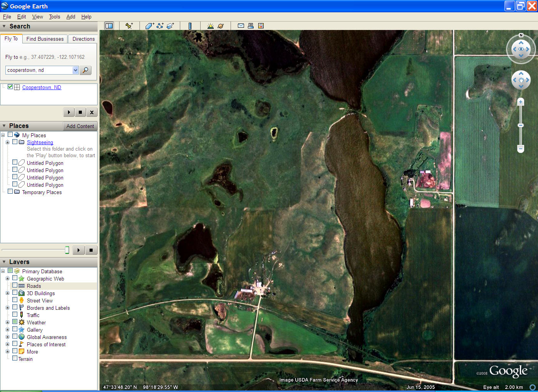This screenshot has width=538, height=392.
Task: Click the Weather sun layer icon
Action: [22, 322]
